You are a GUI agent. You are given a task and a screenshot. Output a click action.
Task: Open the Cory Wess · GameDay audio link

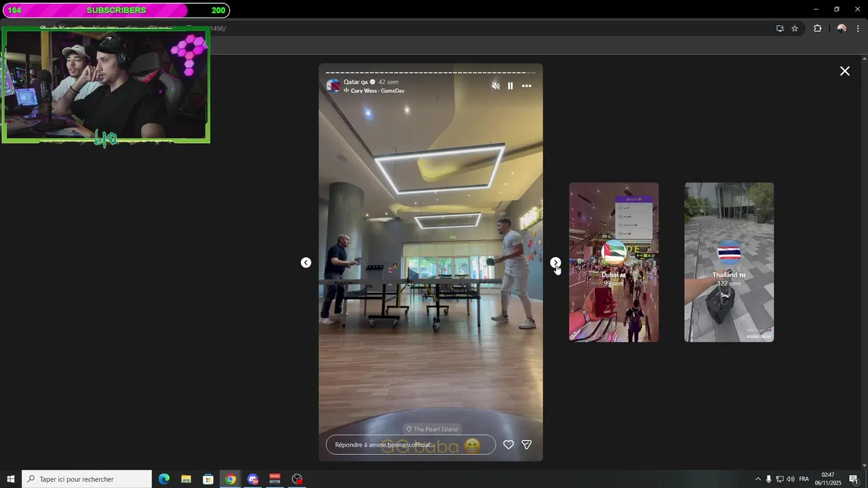coord(377,91)
